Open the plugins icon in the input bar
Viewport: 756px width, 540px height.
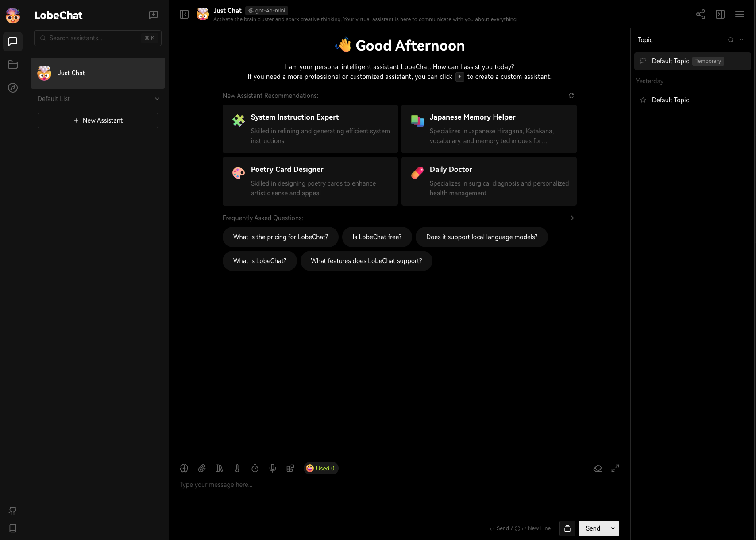pos(290,468)
